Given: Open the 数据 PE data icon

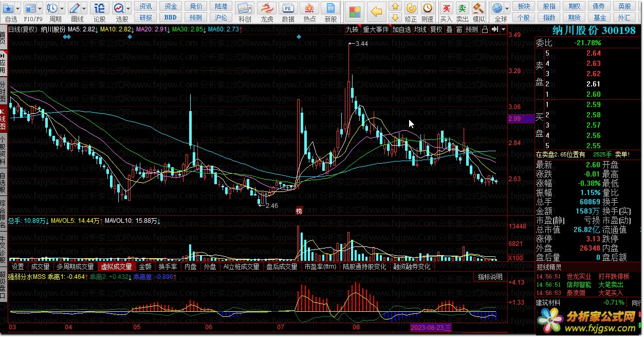Looking at the screenshot, I should pos(288,8).
